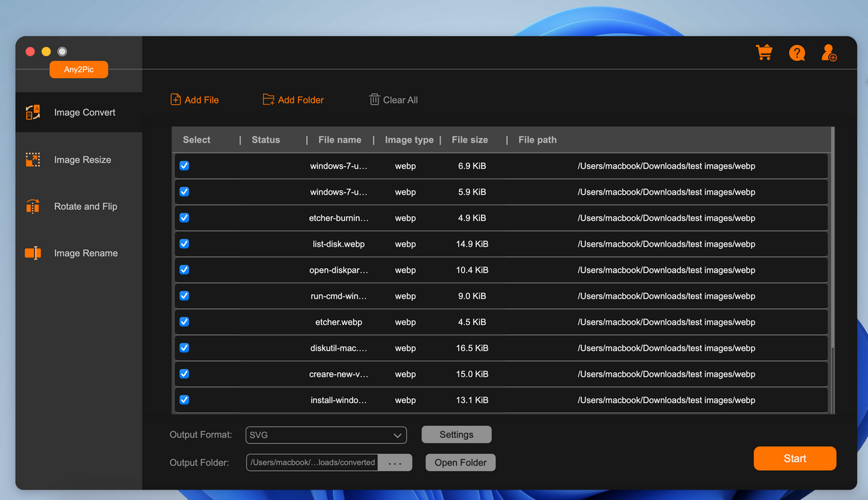Select the open-diskpar… file name
868x500 pixels.
[x=338, y=270]
